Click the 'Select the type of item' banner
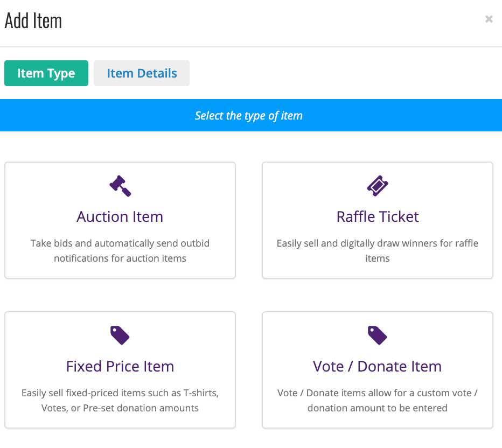This screenshot has height=448, width=502. tap(251, 115)
